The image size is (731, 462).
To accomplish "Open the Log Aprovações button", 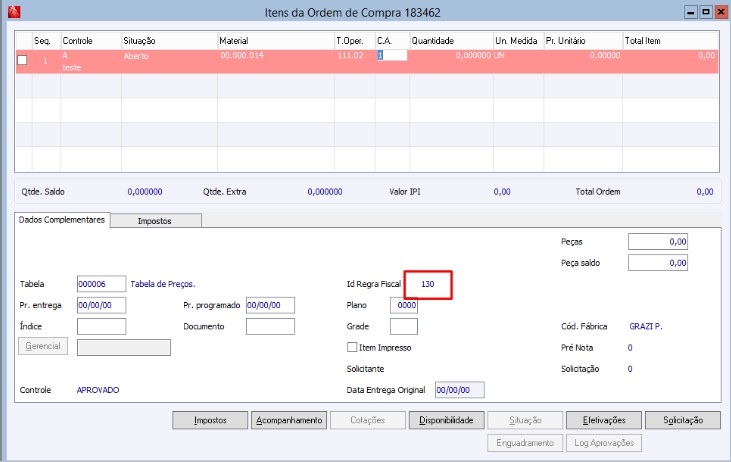I will (x=604, y=443).
